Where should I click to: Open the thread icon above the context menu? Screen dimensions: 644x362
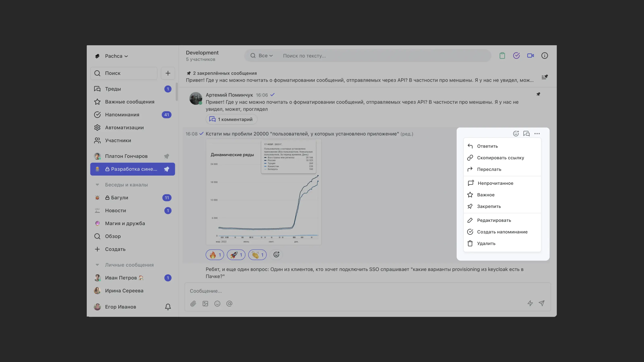526,134
